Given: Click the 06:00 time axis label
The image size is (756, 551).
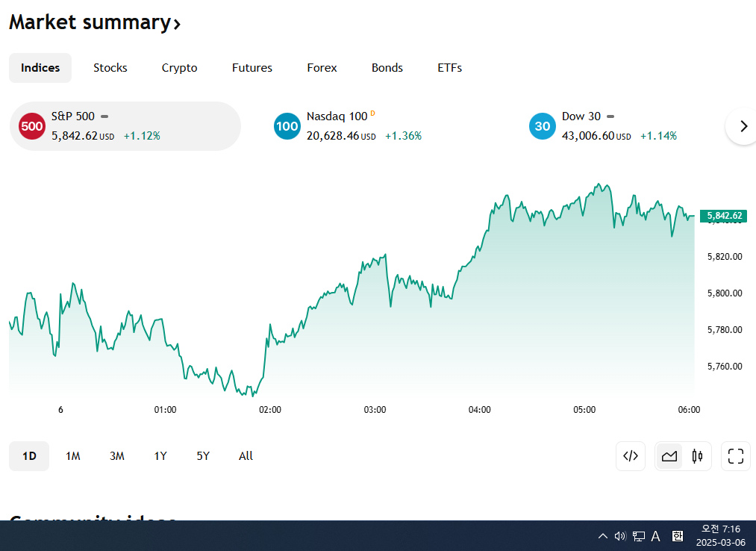Looking at the screenshot, I should tap(689, 410).
